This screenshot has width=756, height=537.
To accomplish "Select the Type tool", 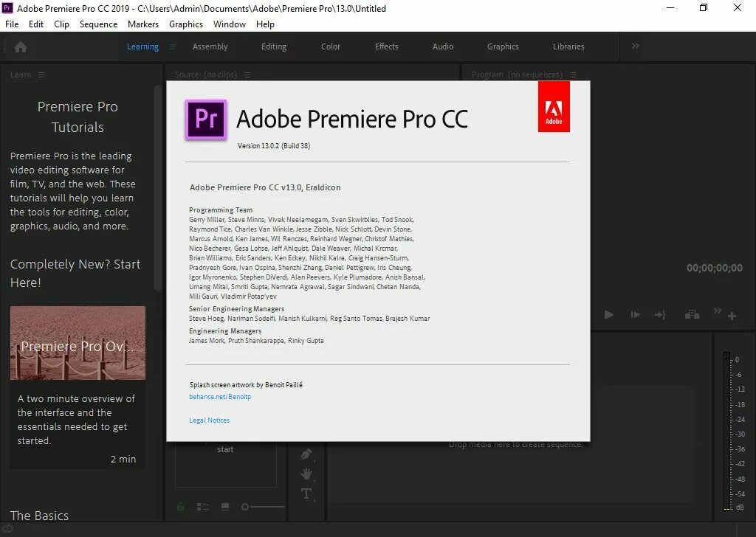I will coord(306,494).
